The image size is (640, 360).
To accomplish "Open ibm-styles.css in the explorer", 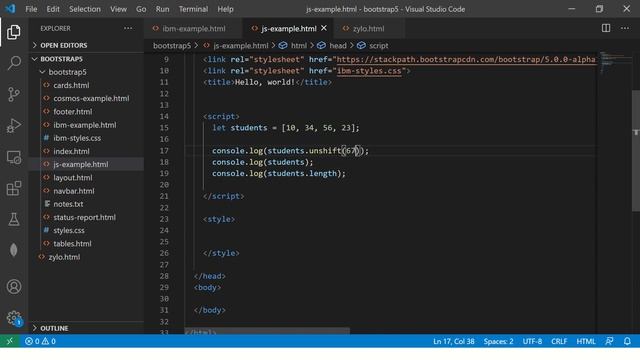I will click(x=77, y=138).
